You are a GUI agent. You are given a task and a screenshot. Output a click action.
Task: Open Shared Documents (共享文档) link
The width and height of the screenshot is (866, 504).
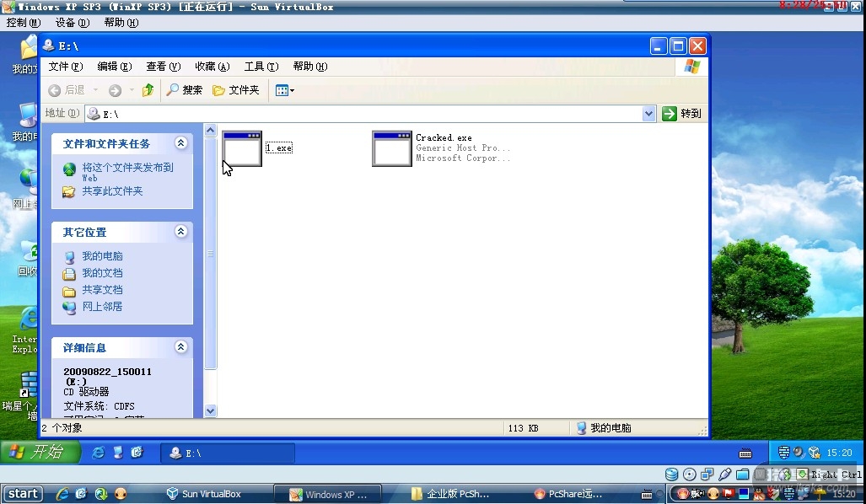(102, 290)
